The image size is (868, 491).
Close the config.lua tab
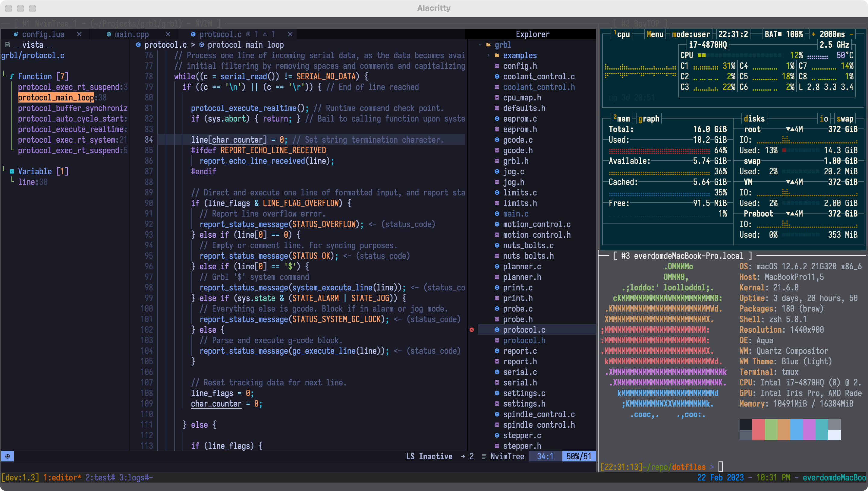pyautogui.click(x=79, y=34)
